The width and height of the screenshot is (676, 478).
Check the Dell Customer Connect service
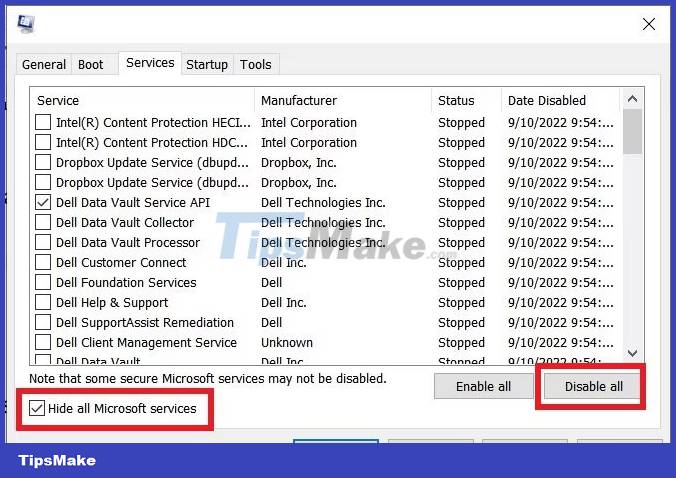pyautogui.click(x=43, y=262)
